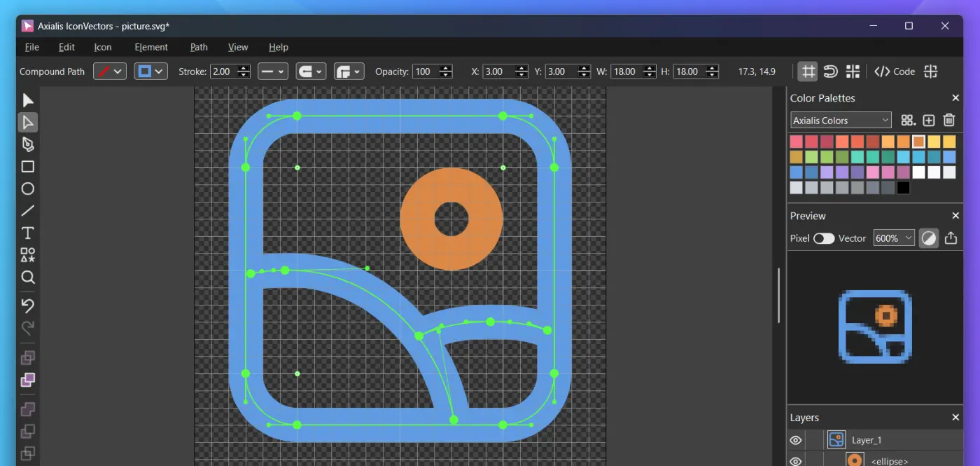Open the Axialis Colors palette dropdown
980x466 pixels.
[841, 121]
